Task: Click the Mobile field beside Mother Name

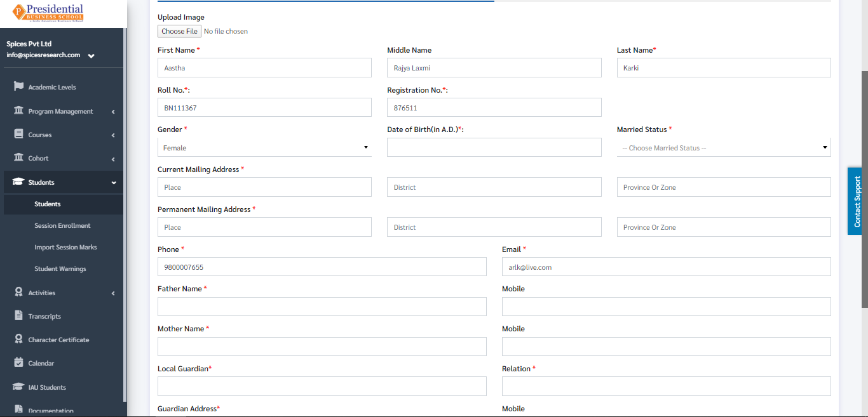Action: point(667,346)
